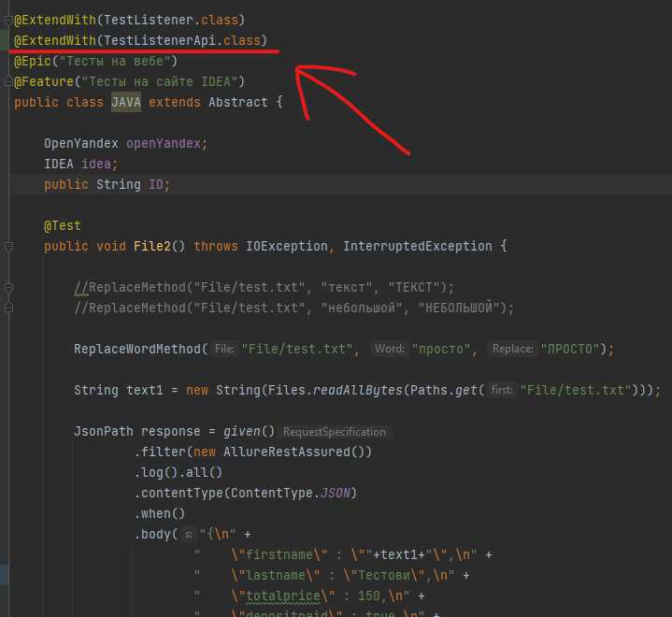
Task: Click the Abstract superclass name
Action: 238,103
